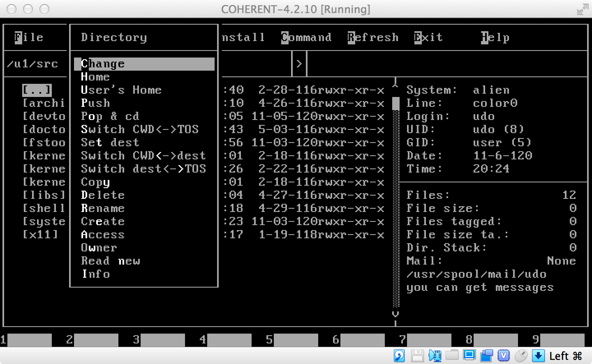Select Delete from the Directory menu
592x364 pixels.
click(x=103, y=195)
